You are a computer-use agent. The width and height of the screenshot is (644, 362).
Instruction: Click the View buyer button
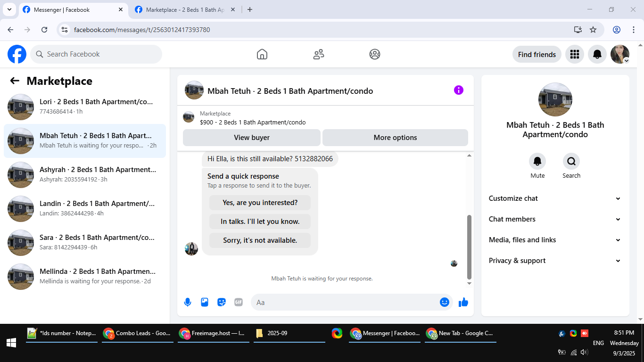pyautogui.click(x=252, y=138)
